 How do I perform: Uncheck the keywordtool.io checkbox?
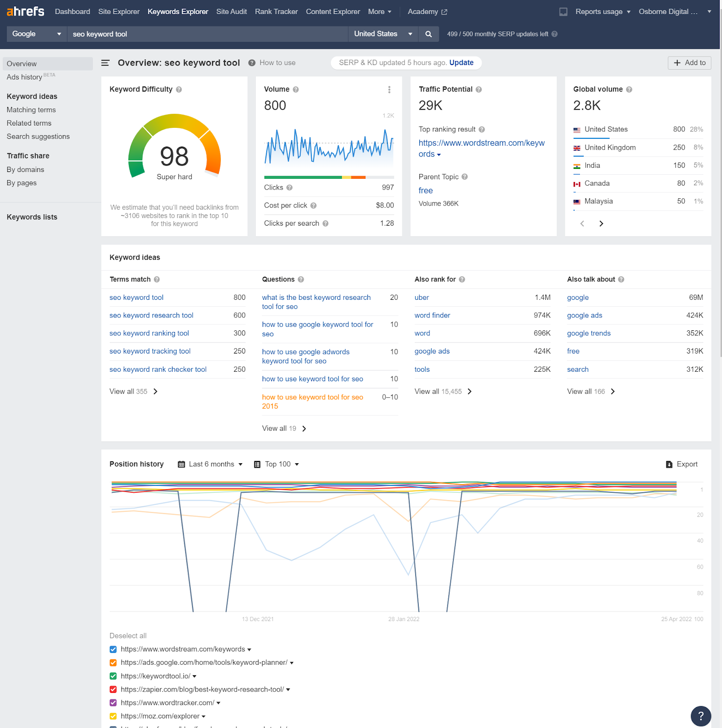113,676
